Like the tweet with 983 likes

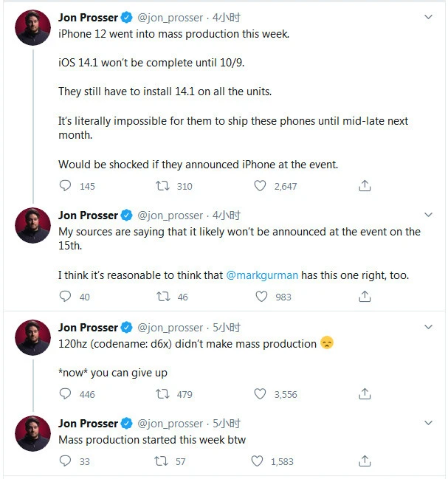(x=260, y=297)
